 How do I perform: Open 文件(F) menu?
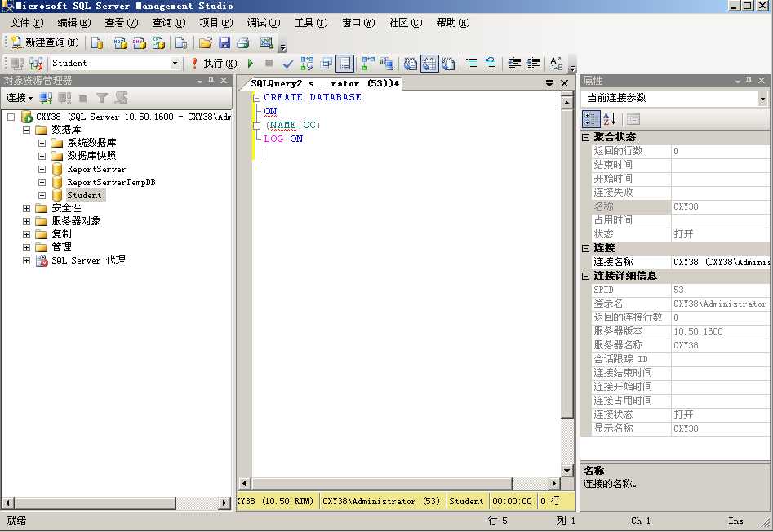pos(27,23)
